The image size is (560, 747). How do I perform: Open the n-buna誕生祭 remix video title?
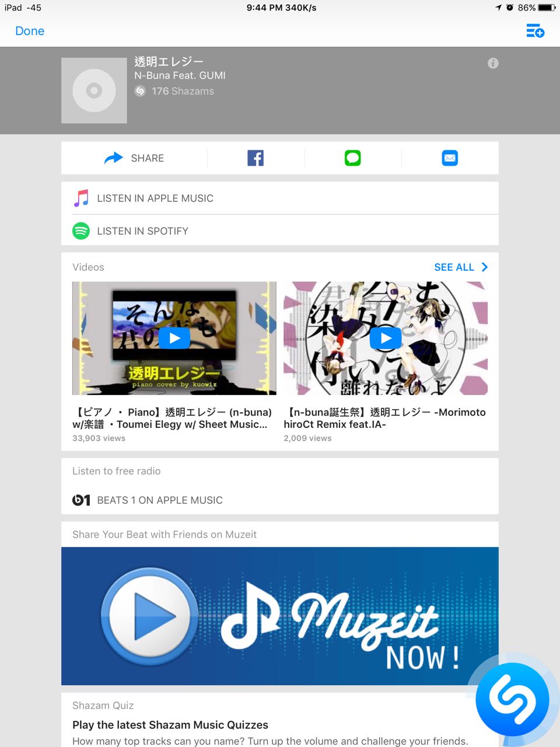(384, 418)
